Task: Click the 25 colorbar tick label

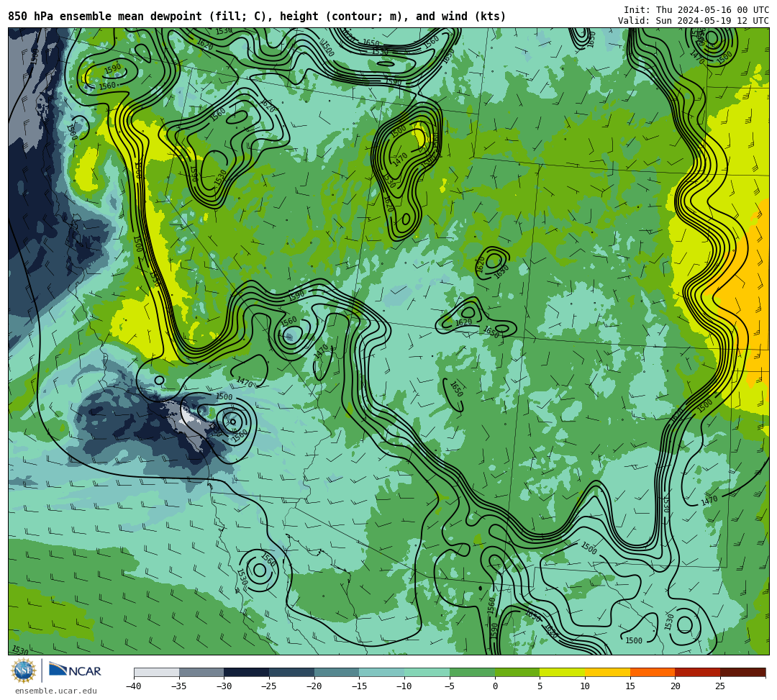Action: coord(720,686)
